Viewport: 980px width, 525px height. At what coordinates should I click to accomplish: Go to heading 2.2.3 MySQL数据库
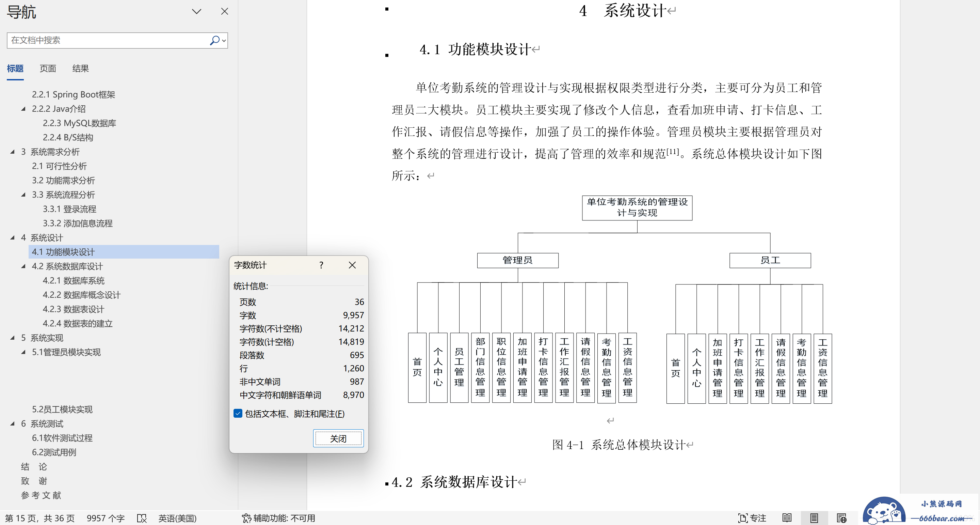pyautogui.click(x=80, y=123)
